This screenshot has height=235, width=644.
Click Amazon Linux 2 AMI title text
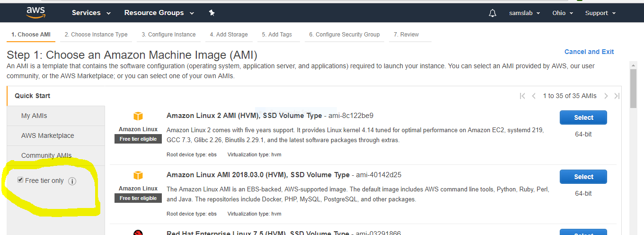coord(245,116)
